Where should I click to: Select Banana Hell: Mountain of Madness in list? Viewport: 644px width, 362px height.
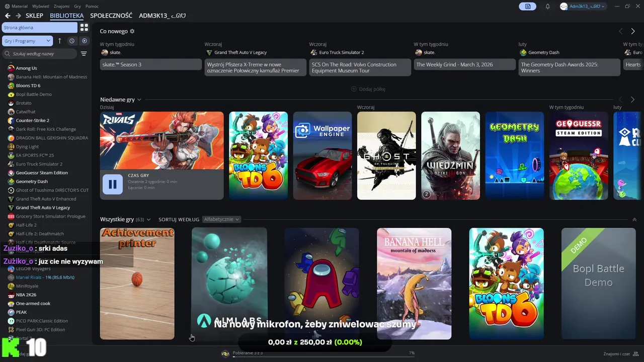tap(51, 77)
